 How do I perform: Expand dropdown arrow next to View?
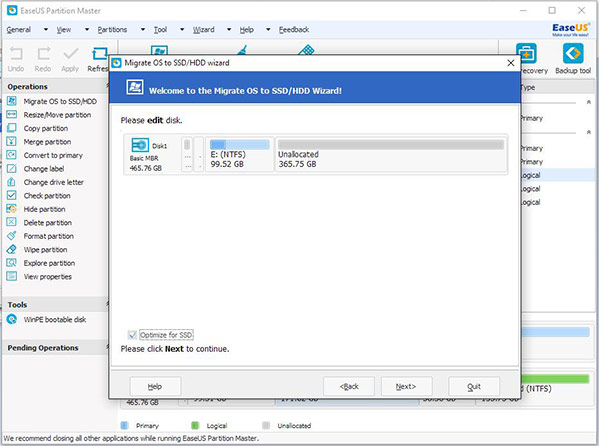pos(87,29)
